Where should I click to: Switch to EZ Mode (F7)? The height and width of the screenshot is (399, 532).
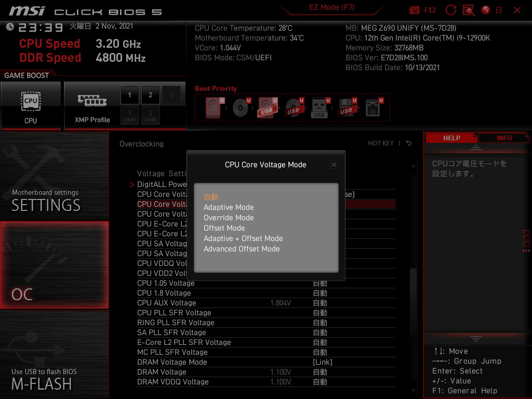[331, 7]
